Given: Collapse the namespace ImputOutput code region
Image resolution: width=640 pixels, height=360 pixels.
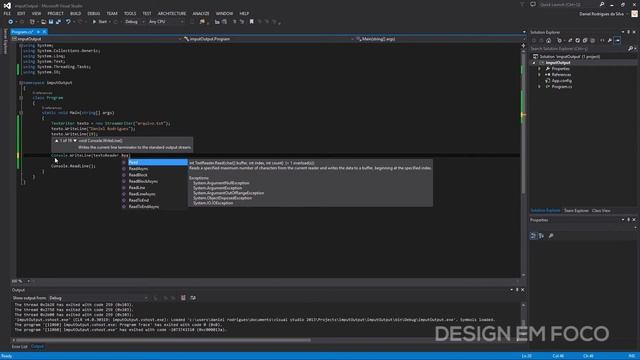Looking at the screenshot, I should (21, 82).
